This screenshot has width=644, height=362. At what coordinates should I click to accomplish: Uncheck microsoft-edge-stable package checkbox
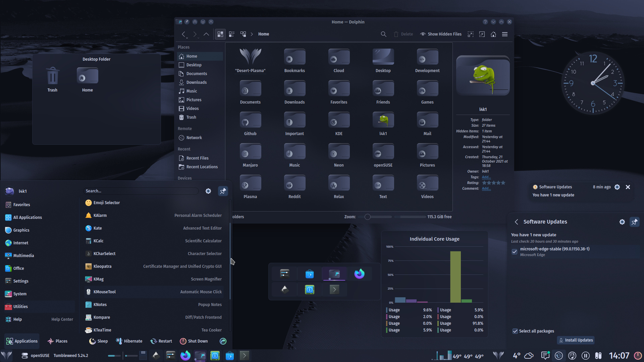(515, 252)
